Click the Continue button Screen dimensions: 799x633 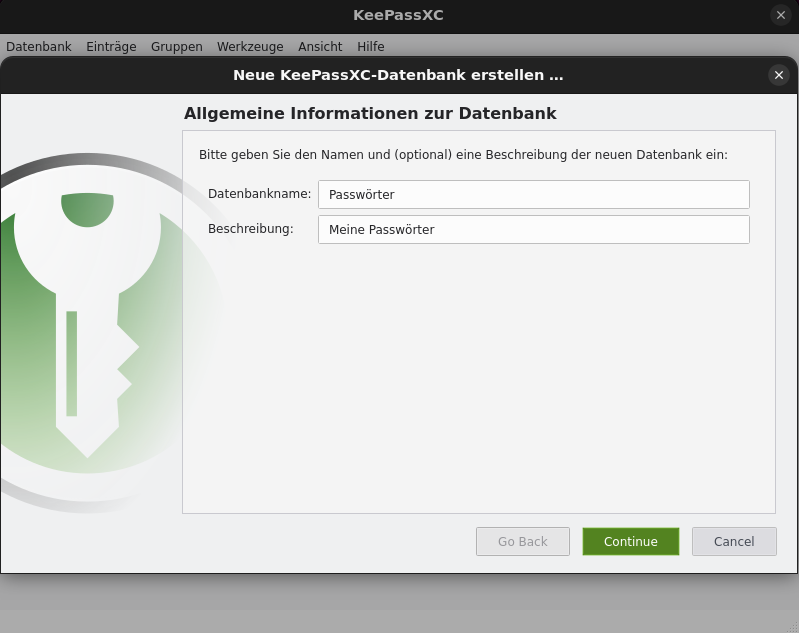(631, 541)
